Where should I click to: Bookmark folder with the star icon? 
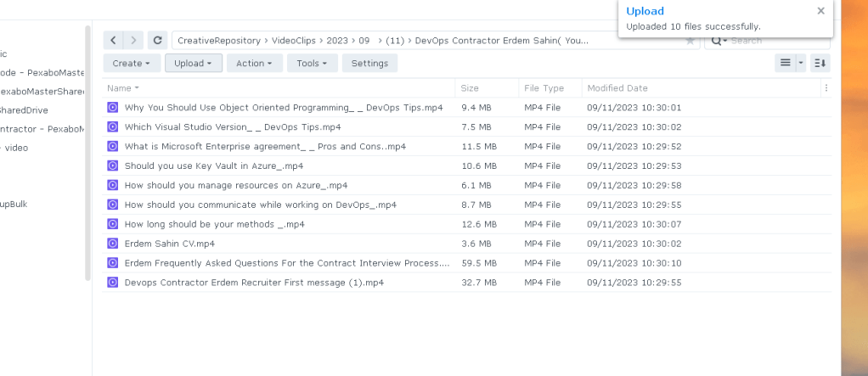click(690, 41)
